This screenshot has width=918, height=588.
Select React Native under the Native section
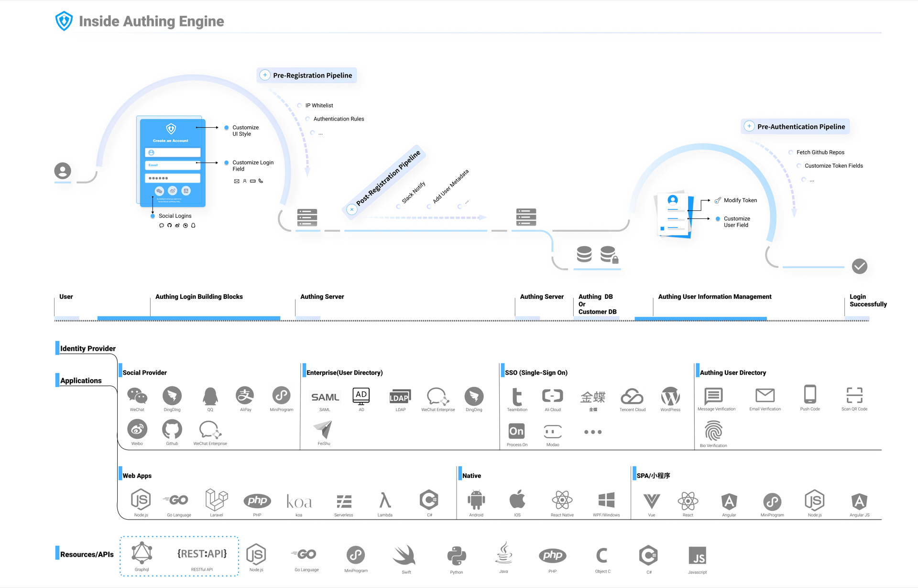562,500
